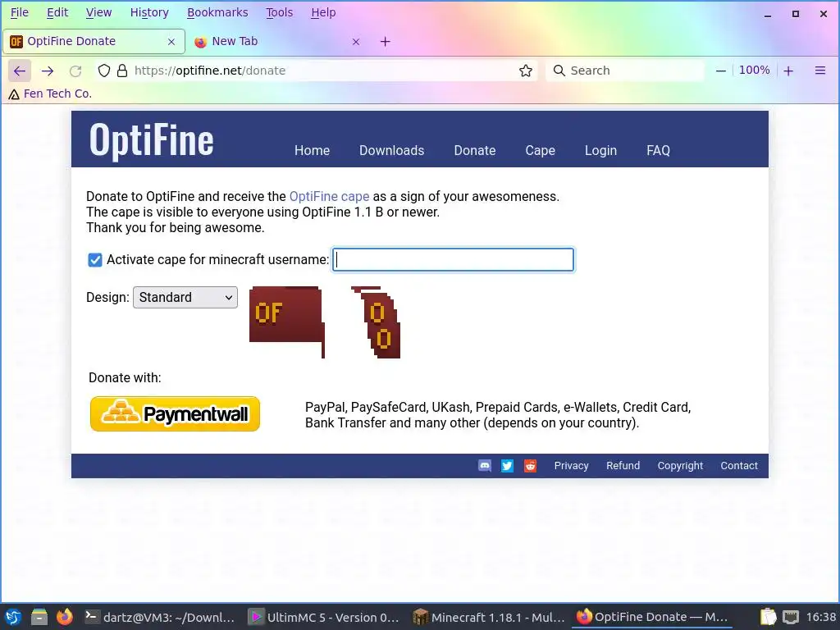
Task: Switch to UltimMC 5 taskbar window
Action: point(325,617)
